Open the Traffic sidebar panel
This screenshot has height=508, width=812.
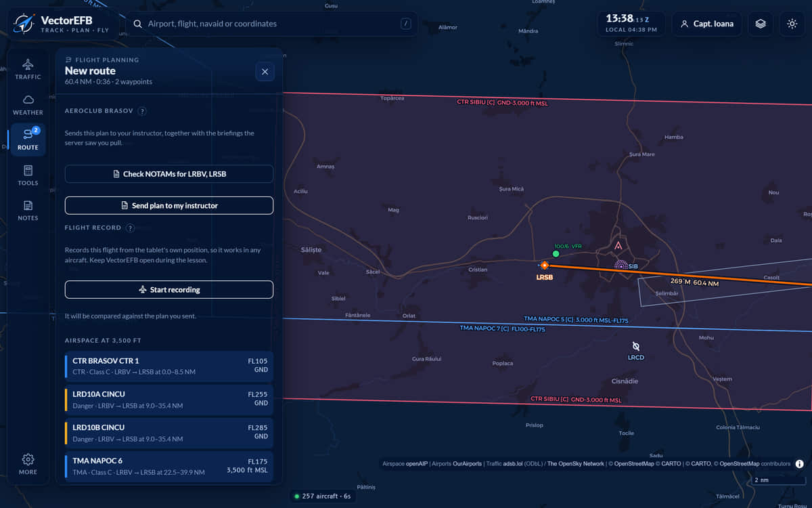pyautogui.click(x=28, y=69)
